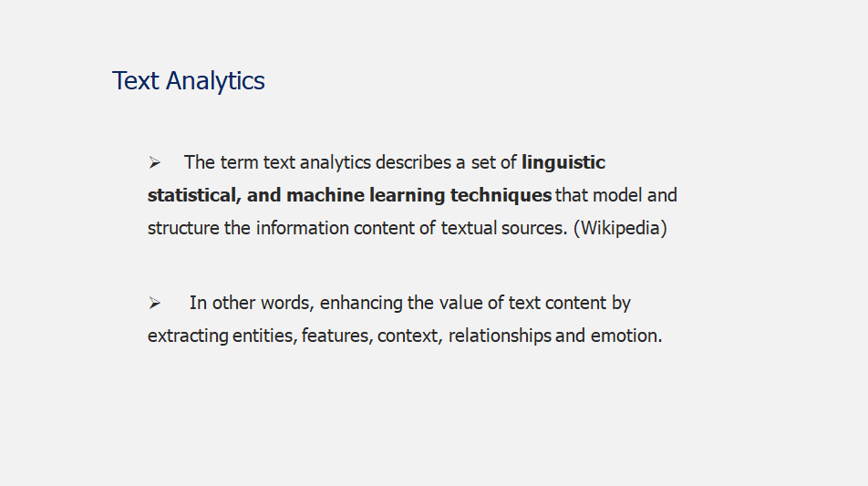Click the 'Text Analytics' slide title
The width and height of the screenshot is (868, 486).
188,81
